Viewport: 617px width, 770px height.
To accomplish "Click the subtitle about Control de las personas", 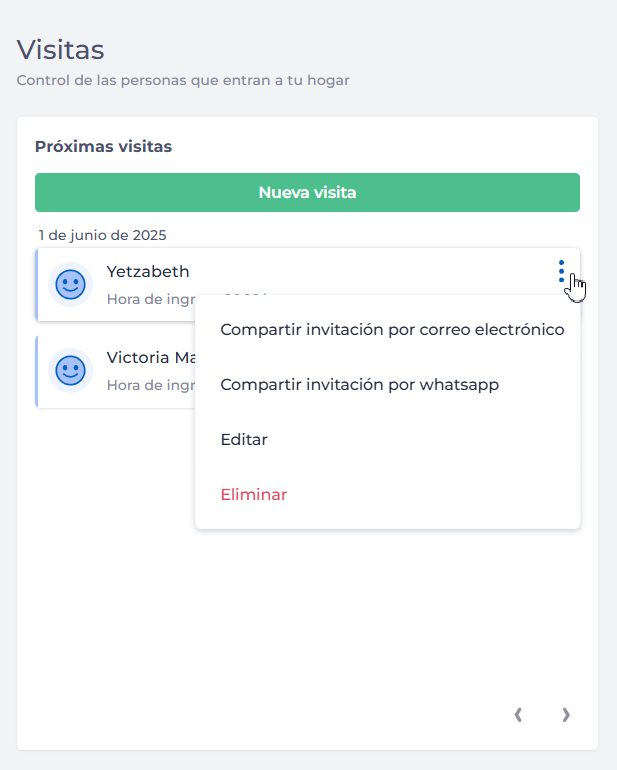I will tap(183, 80).
